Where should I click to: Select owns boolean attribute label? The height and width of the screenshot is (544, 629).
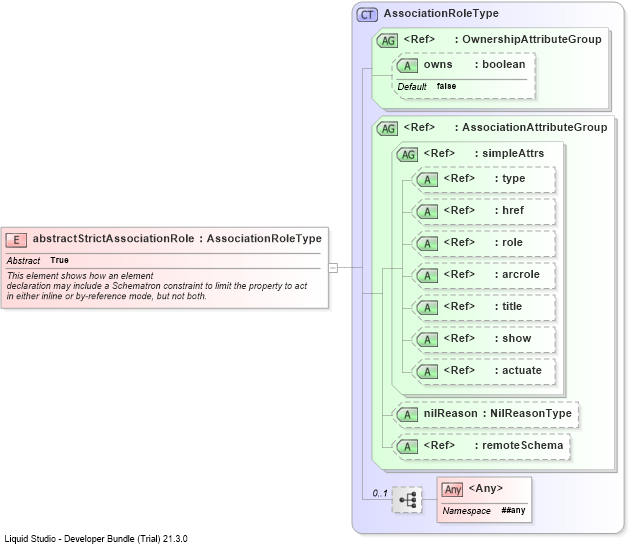[475, 65]
